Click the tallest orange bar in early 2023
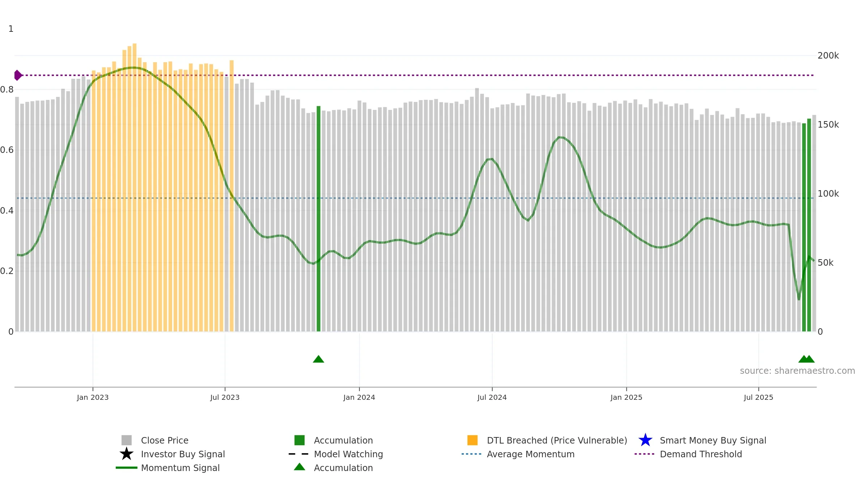The image size is (868, 488). tap(135, 187)
